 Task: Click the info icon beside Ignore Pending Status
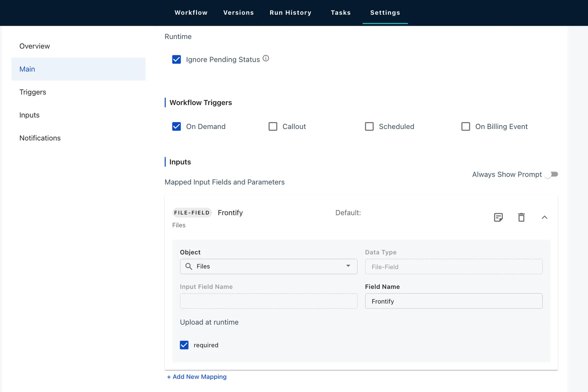[x=266, y=58]
